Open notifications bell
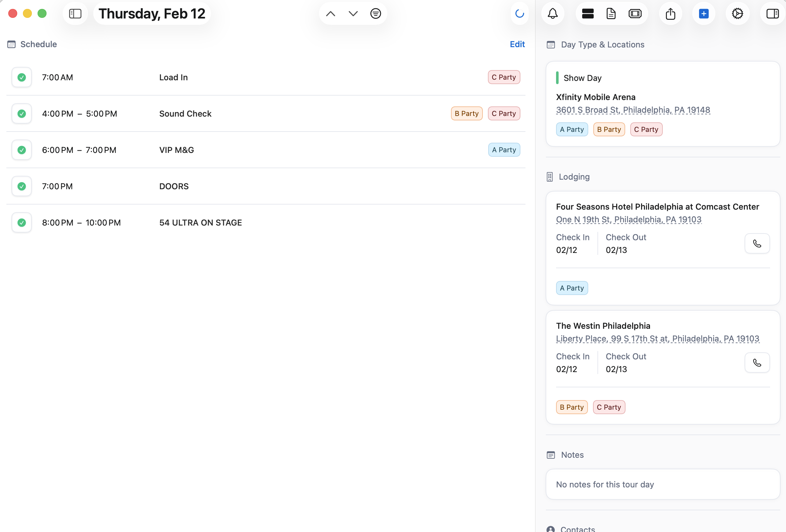Viewport: 786px width, 532px height. pos(553,13)
